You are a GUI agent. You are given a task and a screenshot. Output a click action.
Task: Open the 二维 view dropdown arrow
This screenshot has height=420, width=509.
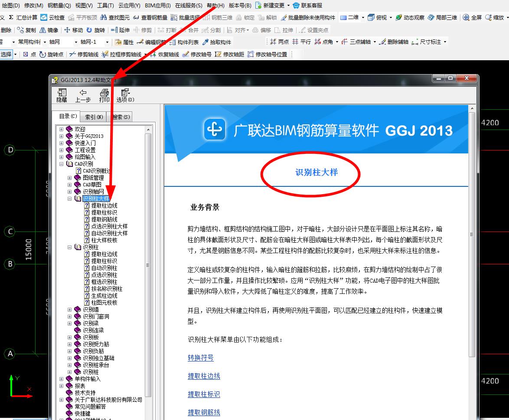tap(363, 17)
